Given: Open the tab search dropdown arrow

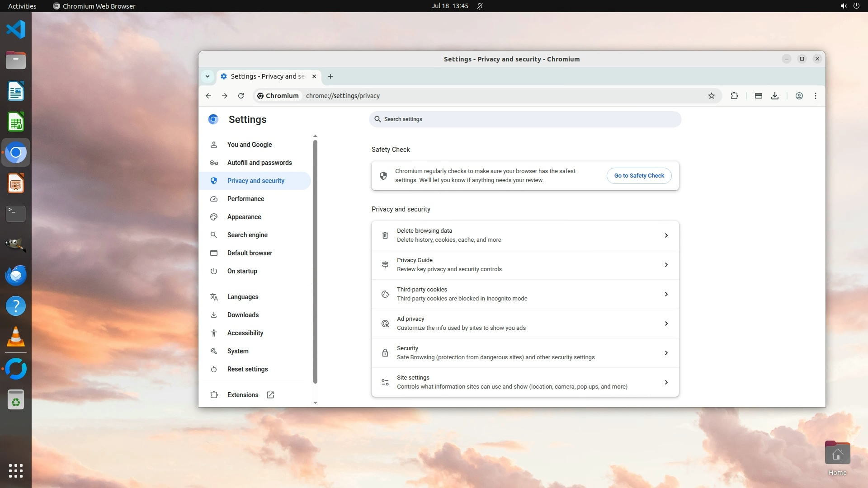Looking at the screenshot, I should (x=208, y=76).
